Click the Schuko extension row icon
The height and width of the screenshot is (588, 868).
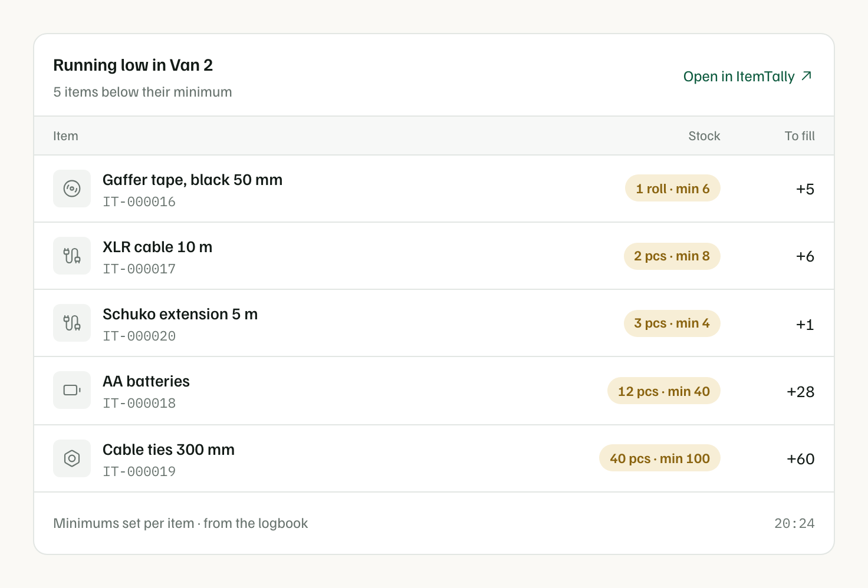point(72,323)
